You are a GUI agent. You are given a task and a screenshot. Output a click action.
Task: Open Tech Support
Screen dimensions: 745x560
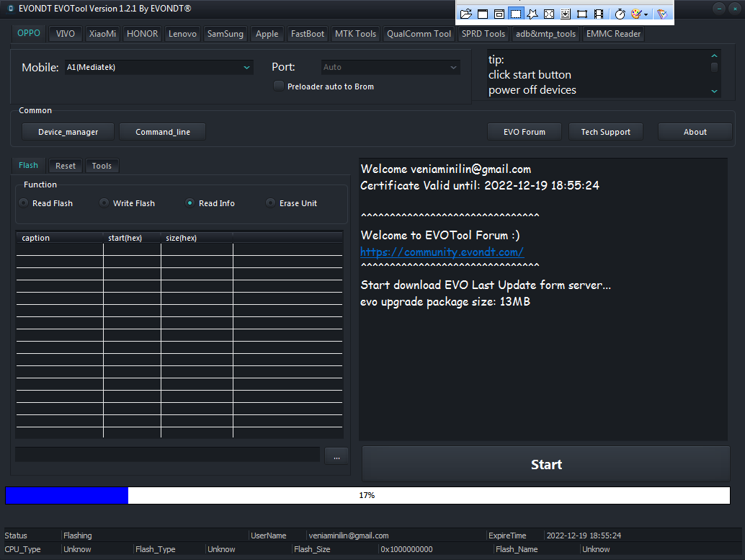click(x=606, y=132)
